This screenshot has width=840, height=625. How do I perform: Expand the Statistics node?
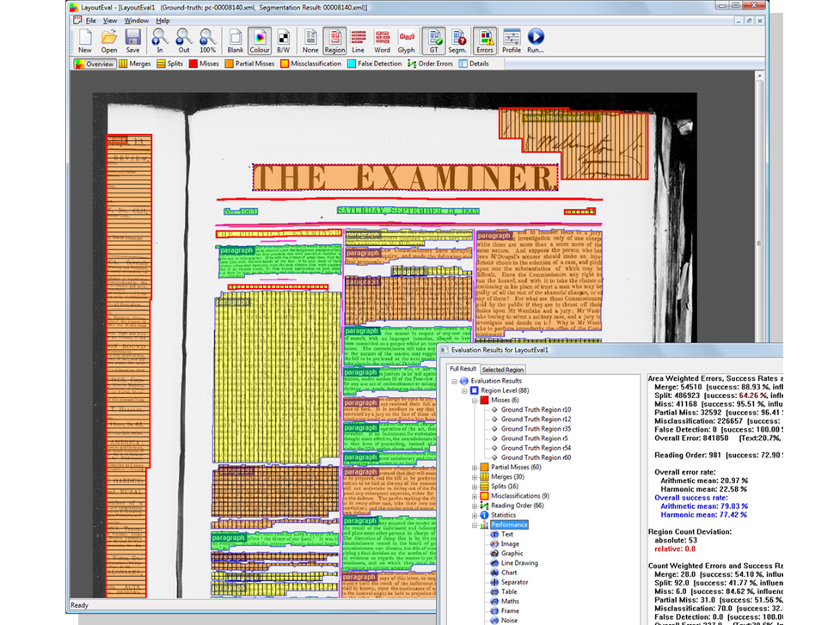pos(474,515)
